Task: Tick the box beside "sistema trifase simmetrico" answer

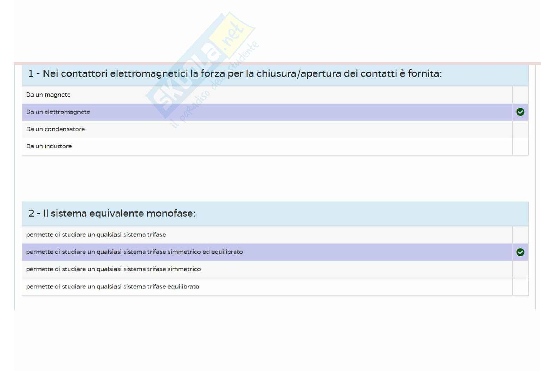Action: [x=520, y=269]
